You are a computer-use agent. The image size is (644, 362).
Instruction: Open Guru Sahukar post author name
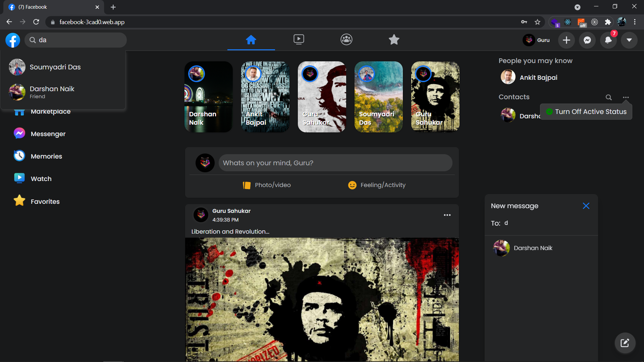(231, 211)
